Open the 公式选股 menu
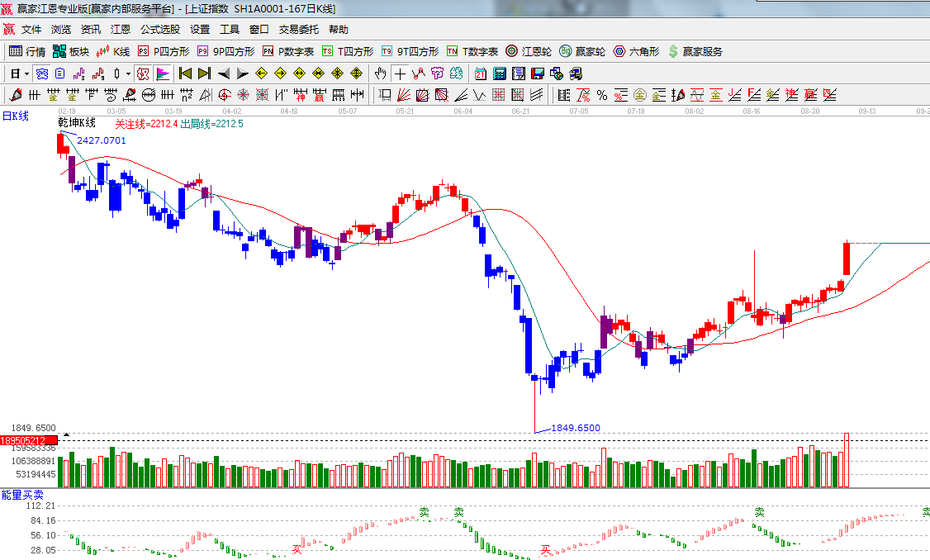This screenshot has height=560, width=930. coord(159,29)
